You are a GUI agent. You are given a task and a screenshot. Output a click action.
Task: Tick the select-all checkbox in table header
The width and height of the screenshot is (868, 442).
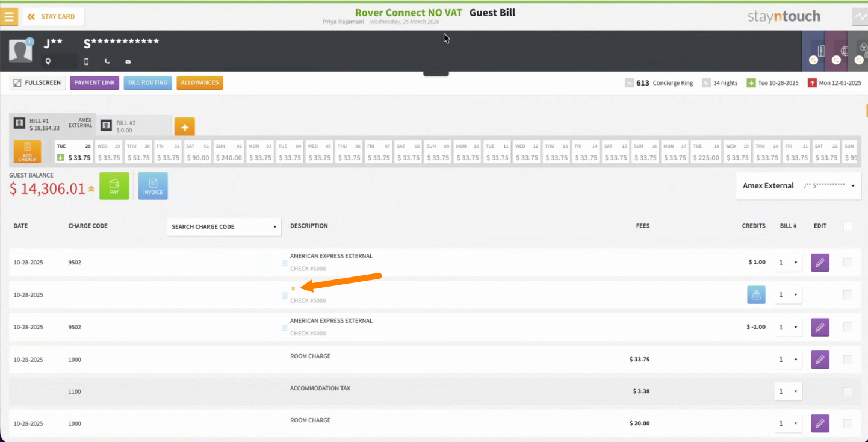(x=848, y=226)
